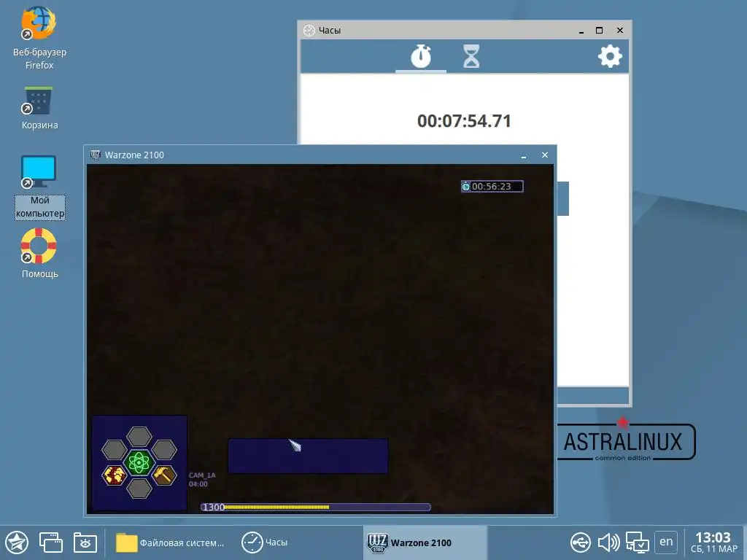Maximize the Часы window
The height and width of the screenshot is (560, 747).
coord(600,31)
